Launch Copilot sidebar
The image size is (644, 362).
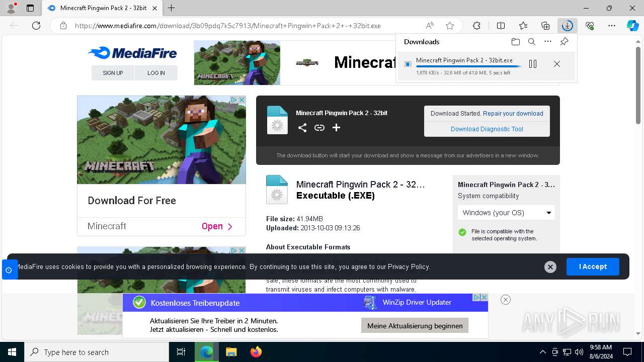tap(632, 26)
